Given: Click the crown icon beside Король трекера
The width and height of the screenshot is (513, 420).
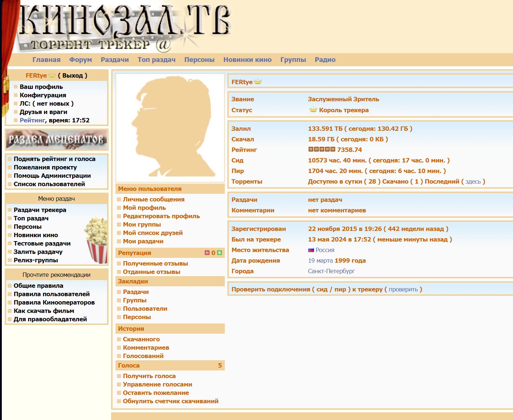Looking at the screenshot, I should click(x=313, y=110).
